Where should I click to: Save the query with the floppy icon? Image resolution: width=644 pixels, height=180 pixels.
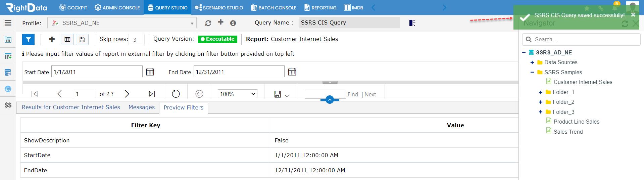[x=82, y=40]
